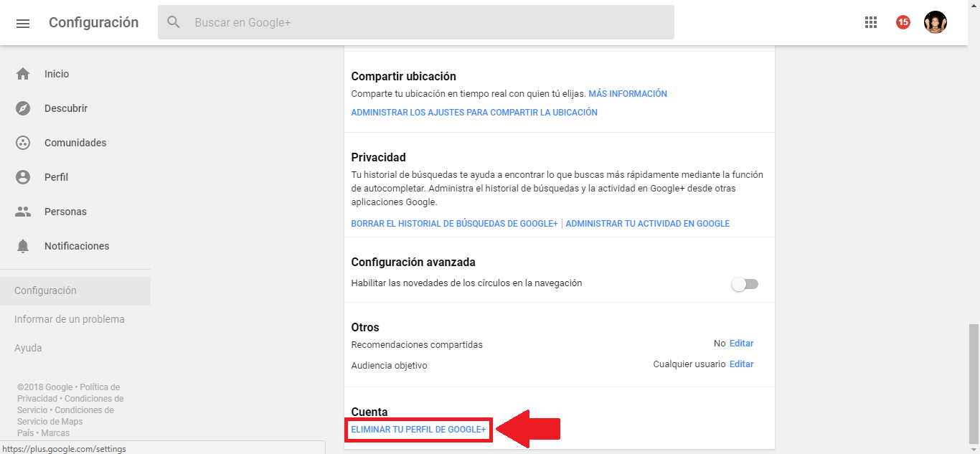Open the Google apps grid
The width and height of the screenshot is (980, 454).
click(871, 22)
